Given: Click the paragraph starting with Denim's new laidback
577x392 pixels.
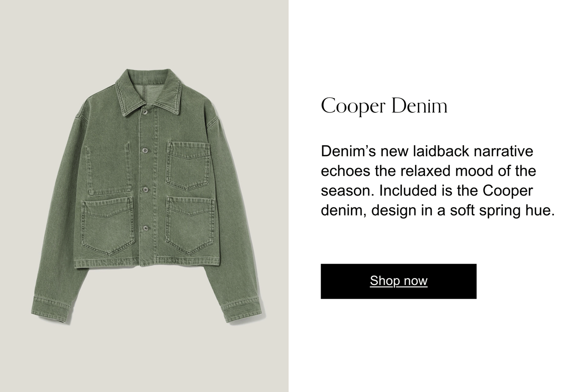Looking at the screenshot, I should tap(438, 181).
